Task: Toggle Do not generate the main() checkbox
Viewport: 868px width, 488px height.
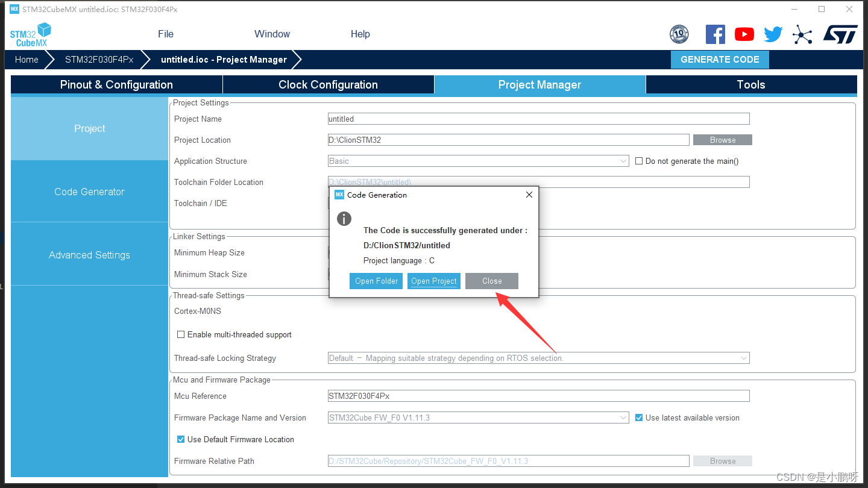Action: click(640, 161)
